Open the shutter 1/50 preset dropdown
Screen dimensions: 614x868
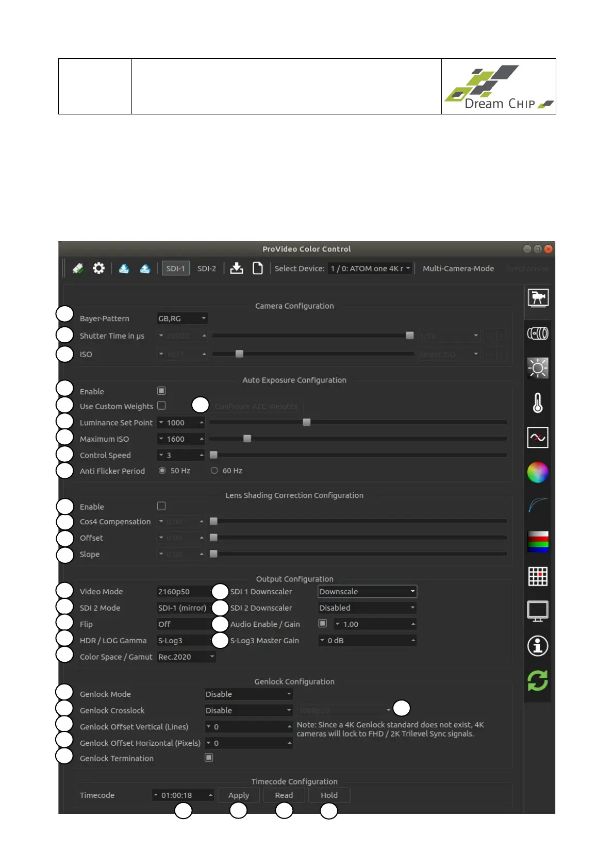(449, 336)
